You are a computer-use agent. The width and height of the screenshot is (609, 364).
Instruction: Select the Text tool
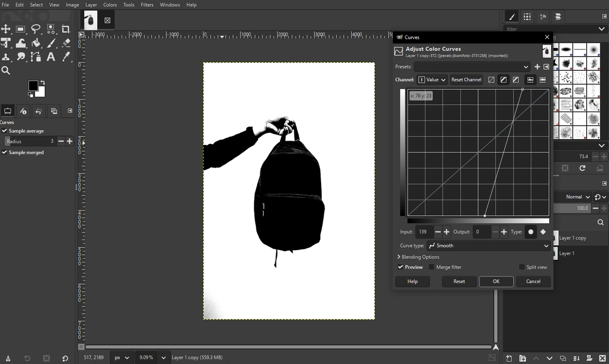click(51, 57)
